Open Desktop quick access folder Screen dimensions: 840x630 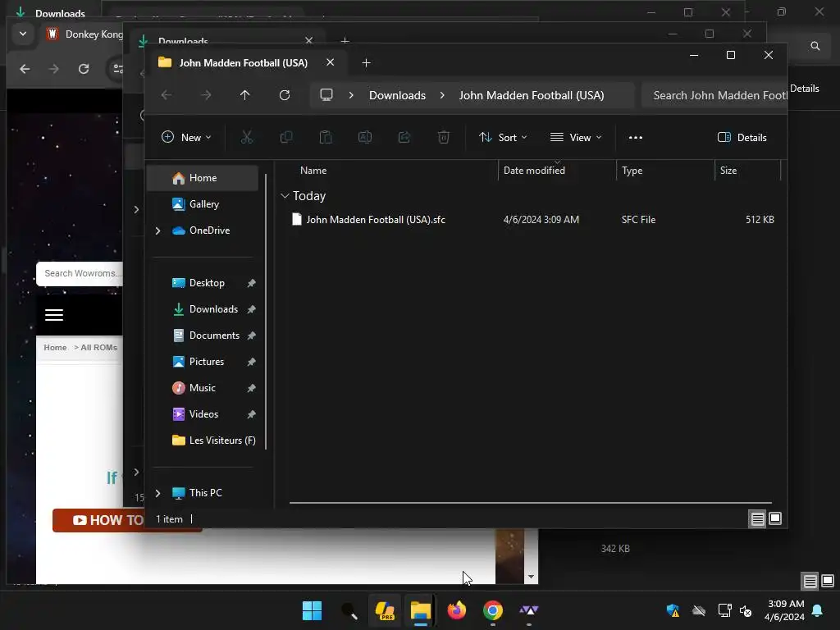tap(206, 283)
